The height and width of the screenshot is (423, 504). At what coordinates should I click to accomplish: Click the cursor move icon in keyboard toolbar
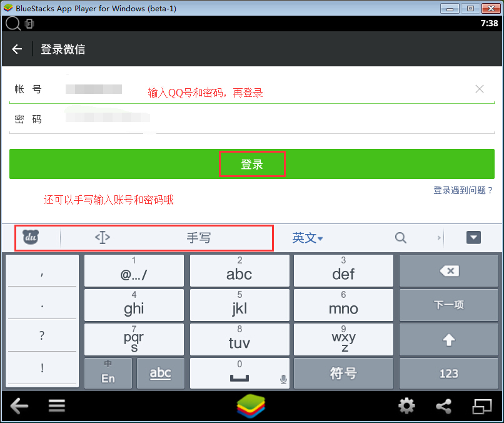(x=103, y=238)
